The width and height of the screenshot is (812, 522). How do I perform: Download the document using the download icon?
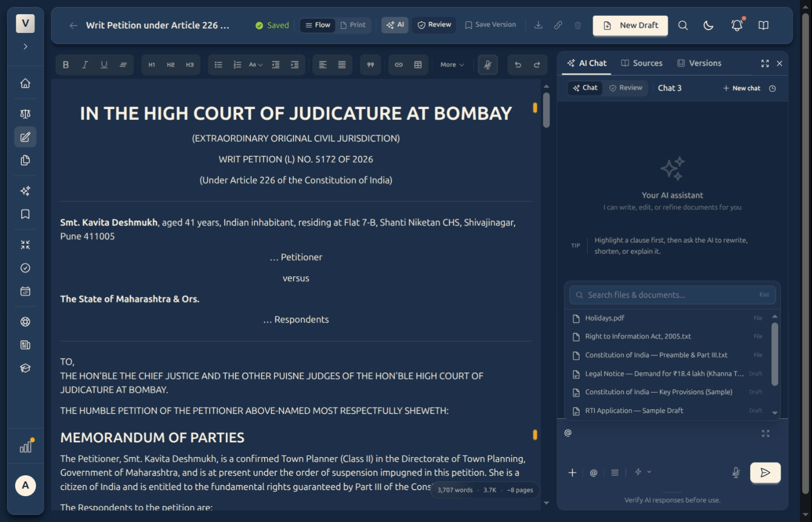click(x=538, y=25)
